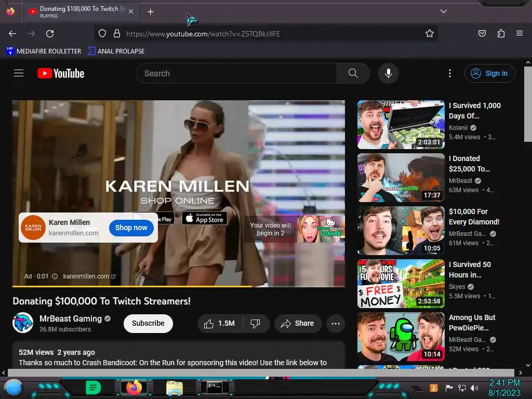Subscribe to MrBeast Gaming
532x399 pixels.
tap(148, 323)
